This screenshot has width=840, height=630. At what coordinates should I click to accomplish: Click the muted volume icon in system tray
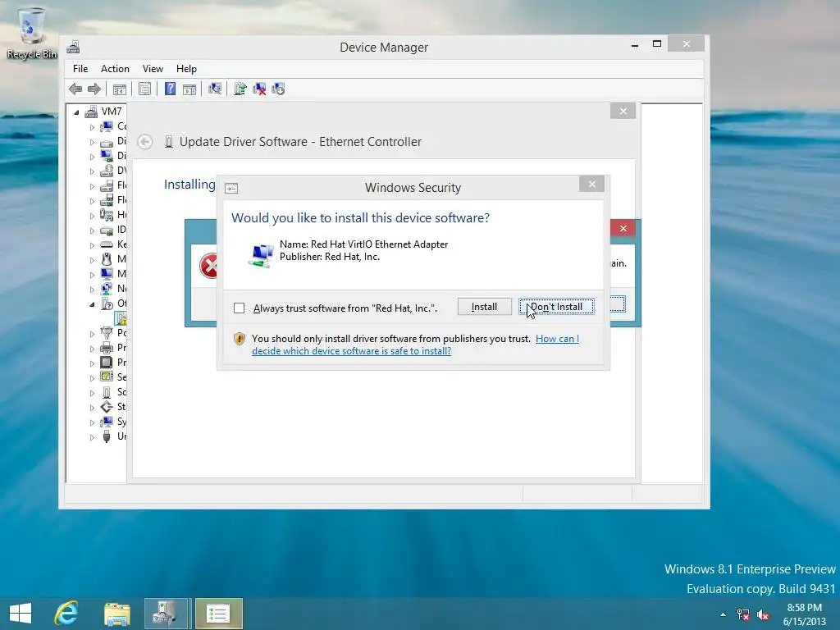pos(763,614)
